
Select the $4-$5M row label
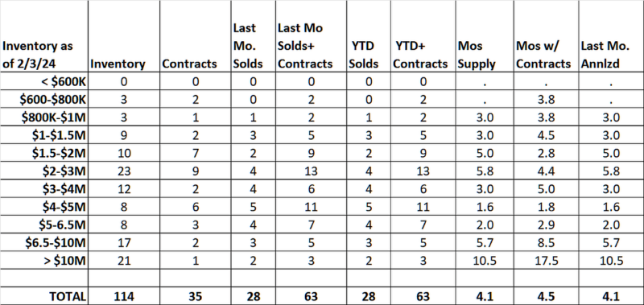pyautogui.click(x=64, y=207)
